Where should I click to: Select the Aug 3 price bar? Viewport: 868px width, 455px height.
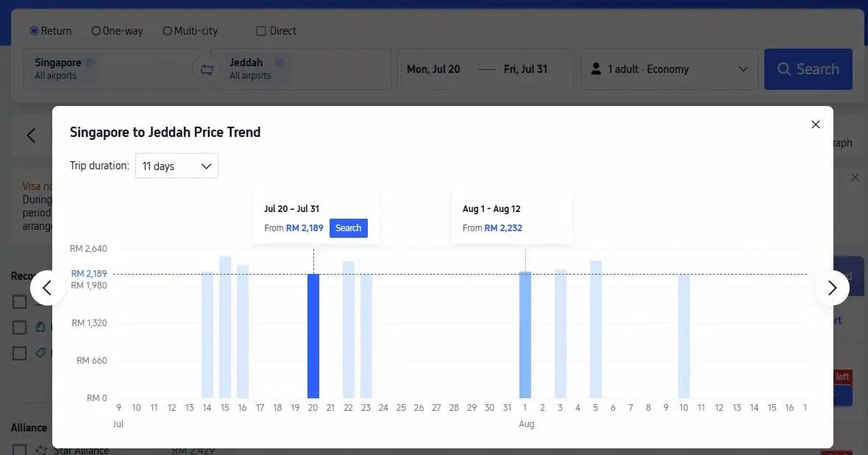pyautogui.click(x=561, y=334)
